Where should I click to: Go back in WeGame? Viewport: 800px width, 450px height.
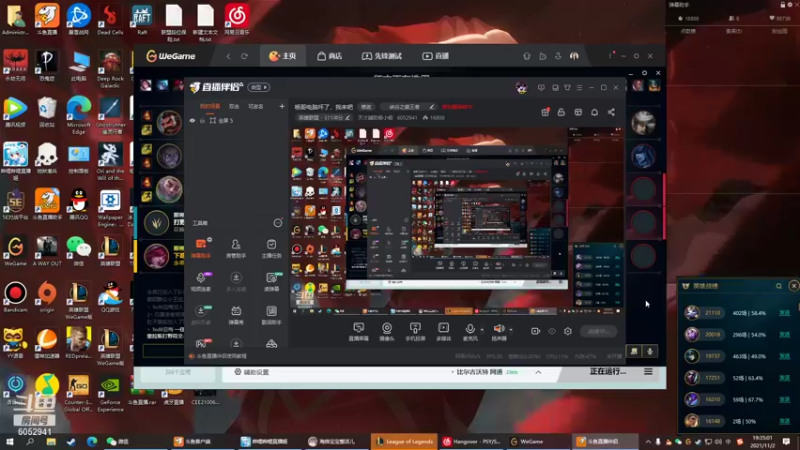229,56
